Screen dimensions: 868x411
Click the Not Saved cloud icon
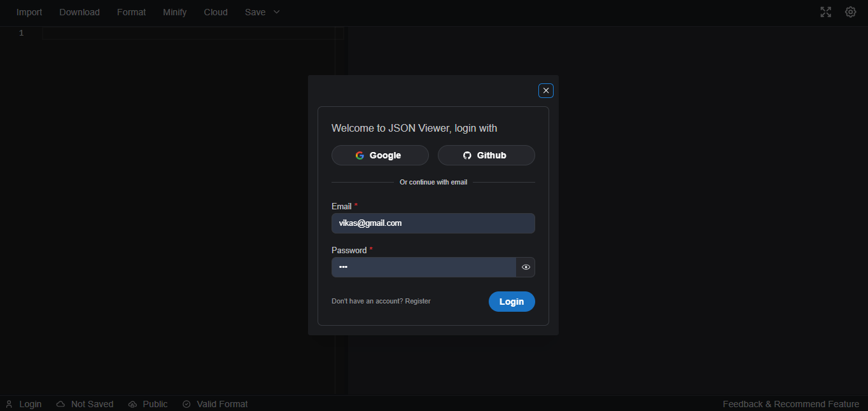pos(60,404)
